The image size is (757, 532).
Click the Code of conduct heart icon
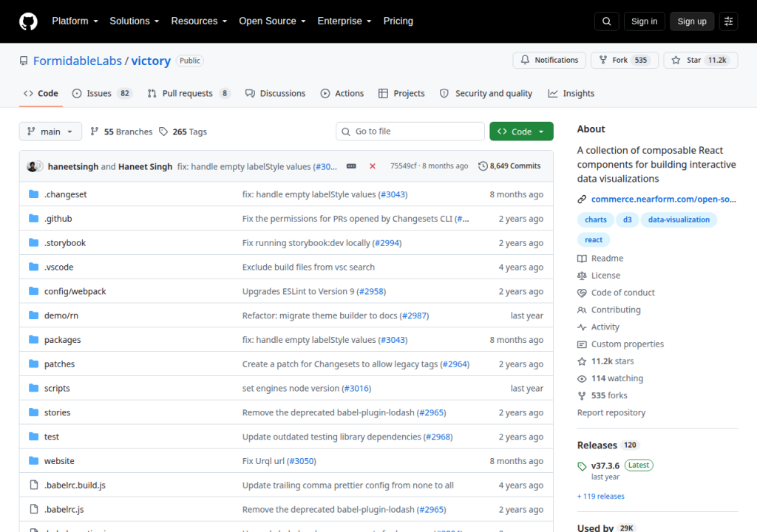tap(582, 293)
